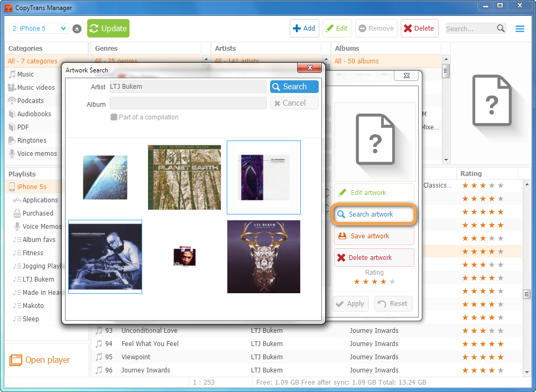This screenshot has height=392, width=536.
Task: Click music note icon of track 96
Action: point(99,370)
